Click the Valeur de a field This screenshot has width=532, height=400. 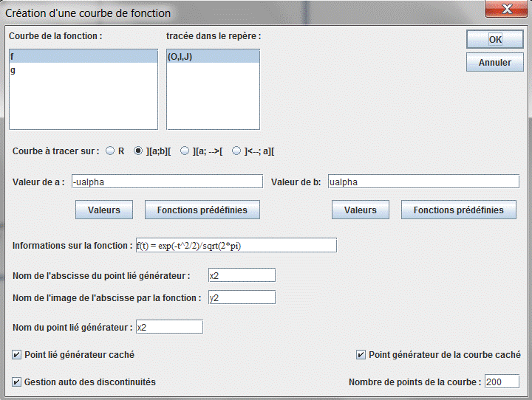(x=167, y=182)
